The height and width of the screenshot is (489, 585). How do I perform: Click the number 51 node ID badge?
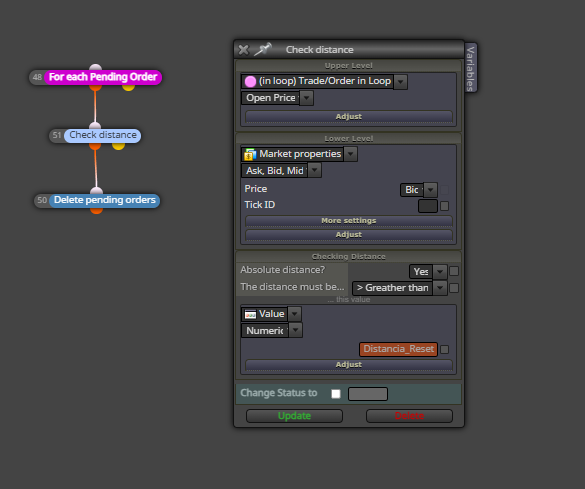click(57, 135)
